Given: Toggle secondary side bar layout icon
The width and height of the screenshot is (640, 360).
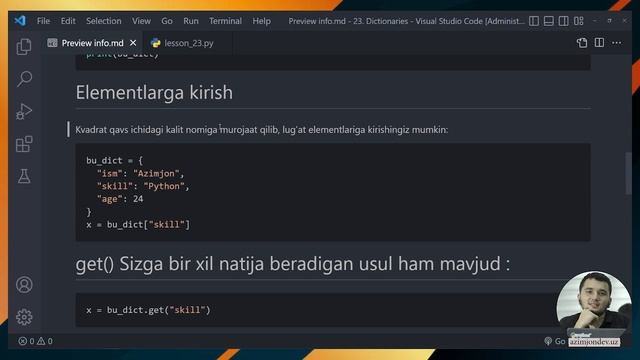Looking at the screenshot, I should (563, 21).
